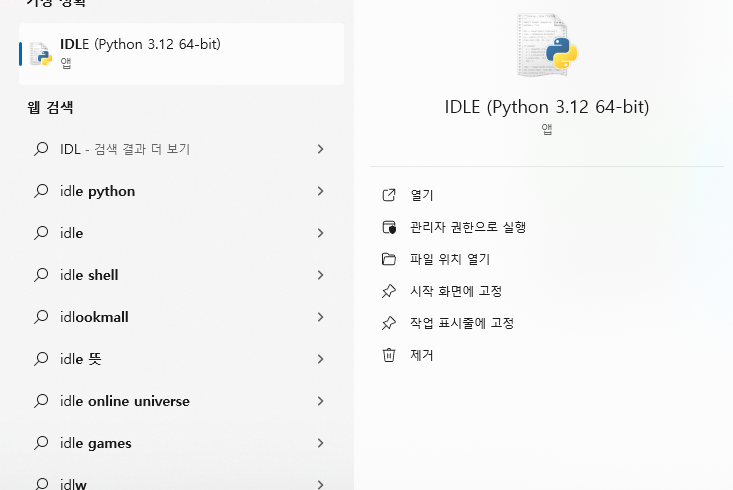The width and height of the screenshot is (733, 490).
Task: Search the web for 'idlookmall'
Action: [x=181, y=317]
